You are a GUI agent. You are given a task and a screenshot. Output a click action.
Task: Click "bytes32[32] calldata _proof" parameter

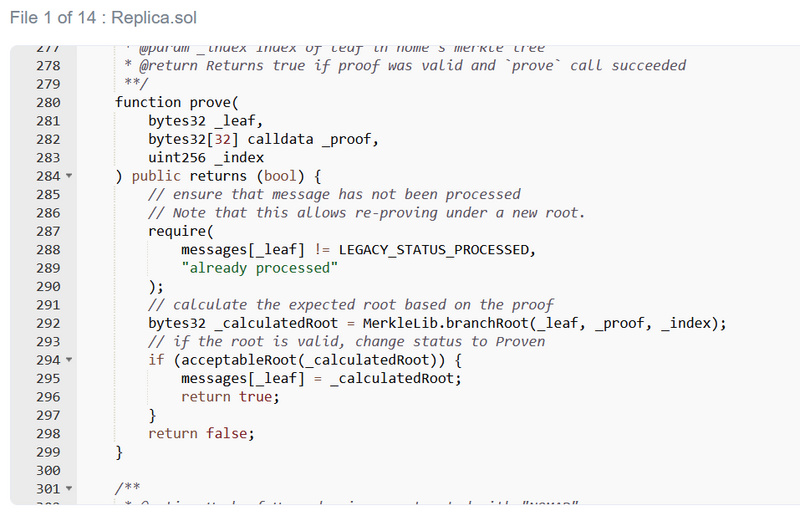(x=264, y=140)
